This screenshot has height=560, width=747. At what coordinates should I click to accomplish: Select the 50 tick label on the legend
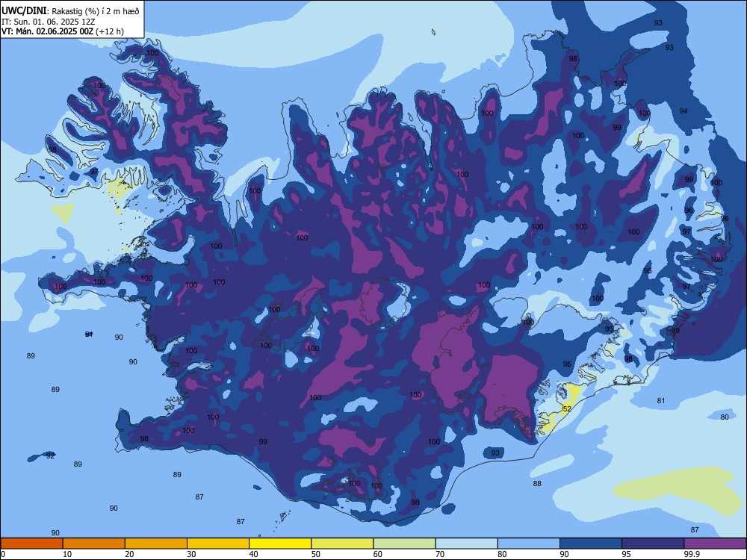point(315,554)
